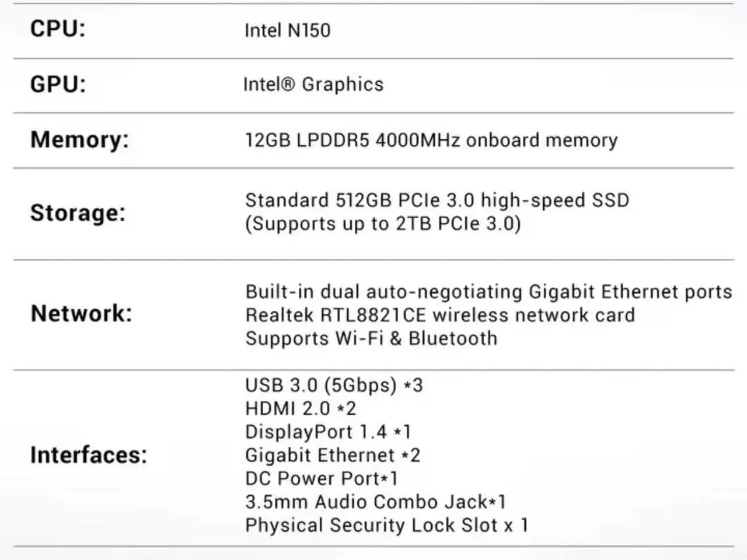Click the GPU label
The image size is (747, 560).
click(x=58, y=84)
